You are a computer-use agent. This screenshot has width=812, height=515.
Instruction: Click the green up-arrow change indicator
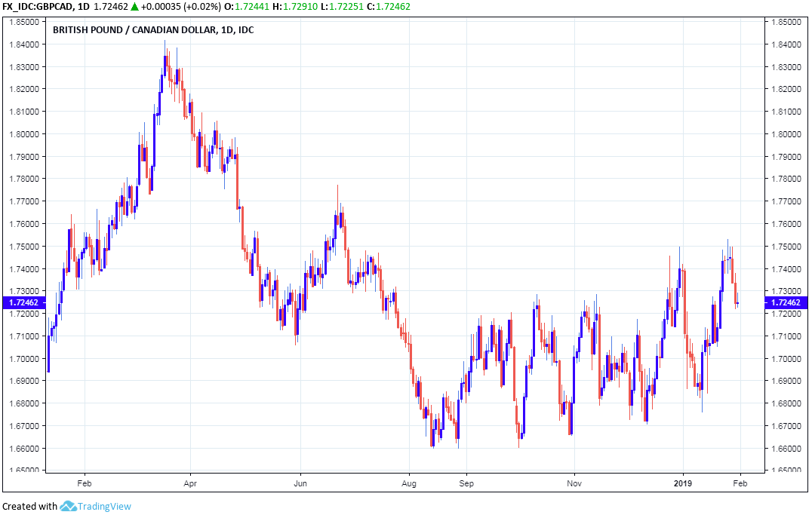(135, 6)
